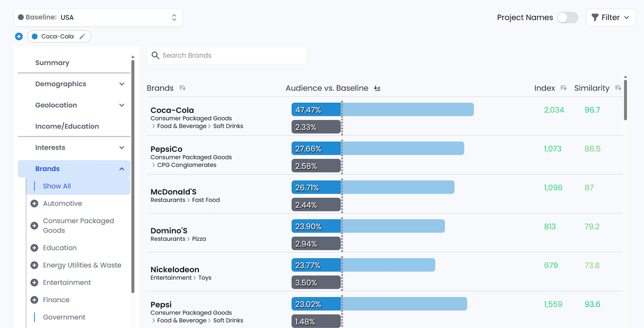Collapse the Brands section chevron
The width and height of the screenshot is (644, 328).
(x=121, y=169)
